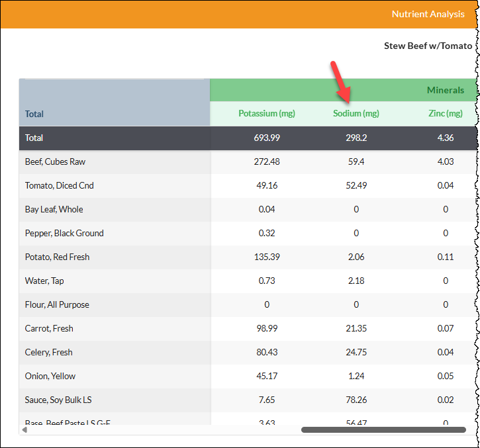The width and height of the screenshot is (480, 448).
Task: Select the Beef, Cubes Raw row
Action: [248, 162]
